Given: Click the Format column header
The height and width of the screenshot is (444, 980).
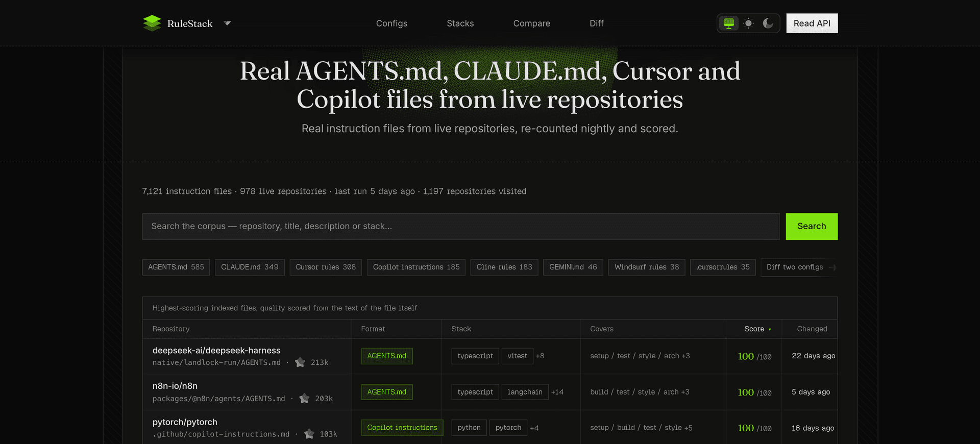Looking at the screenshot, I should pos(373,329).
